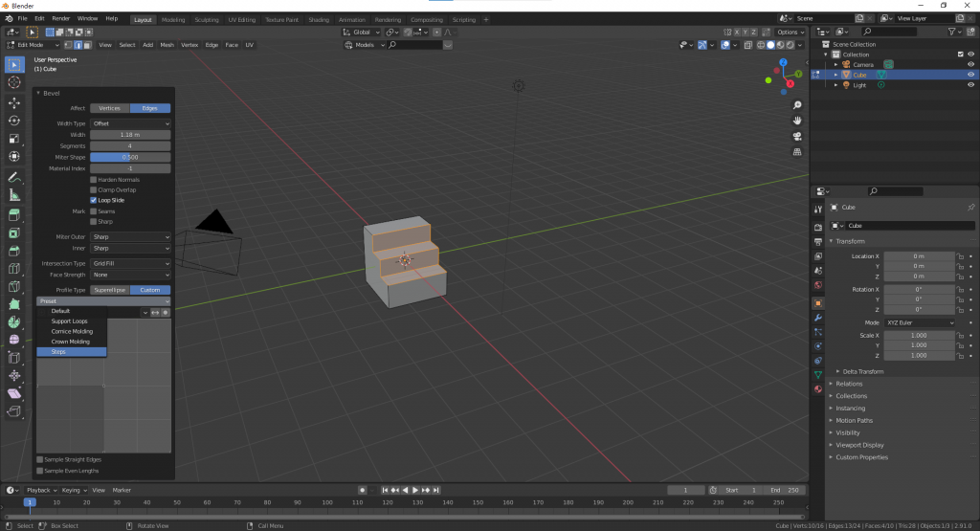Select the Smooth tool
This screenshot has width=980, height=531.
tap(14, 340)
